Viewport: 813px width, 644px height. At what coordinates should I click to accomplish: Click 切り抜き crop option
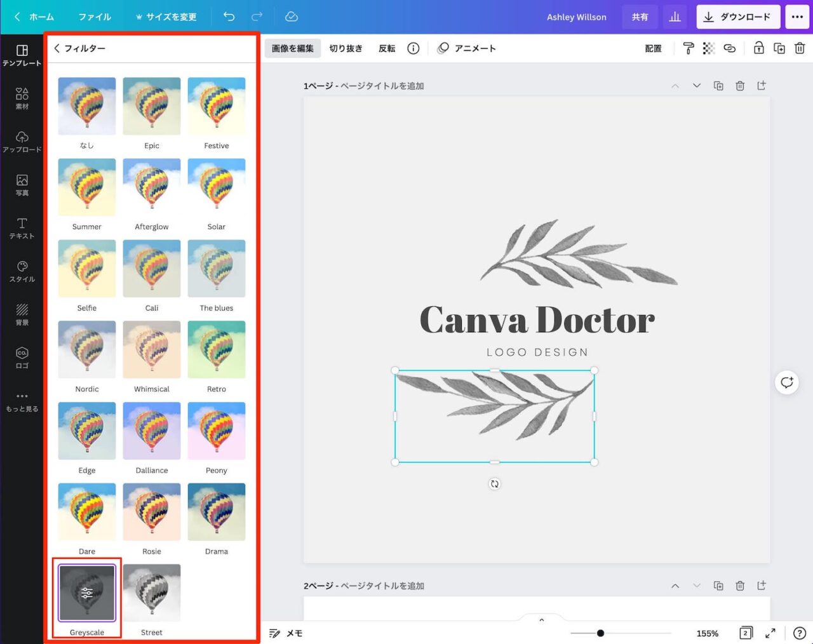pyautogui.click(x=346, y=48)
